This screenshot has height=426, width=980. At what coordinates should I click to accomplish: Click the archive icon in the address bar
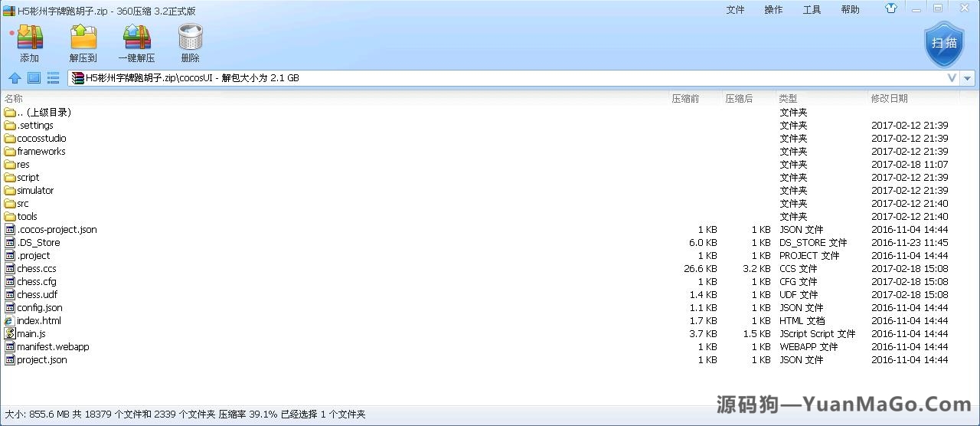tap(77, 78)
